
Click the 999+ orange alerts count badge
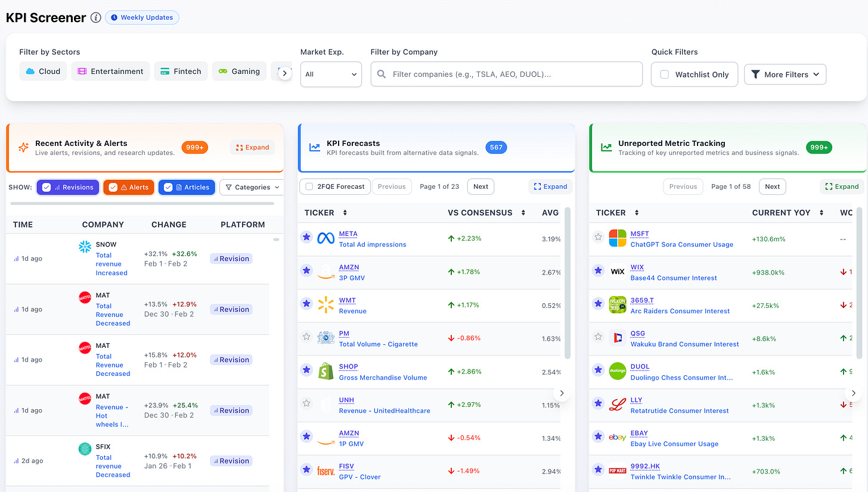point(195,147)
